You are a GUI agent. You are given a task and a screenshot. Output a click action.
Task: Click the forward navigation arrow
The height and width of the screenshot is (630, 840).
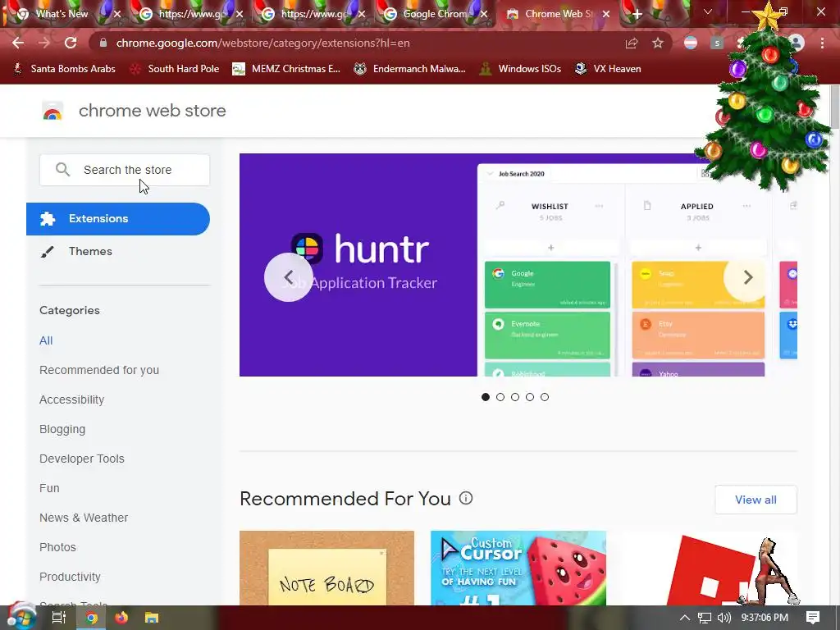pyautogui.click(x=44, y=43)
